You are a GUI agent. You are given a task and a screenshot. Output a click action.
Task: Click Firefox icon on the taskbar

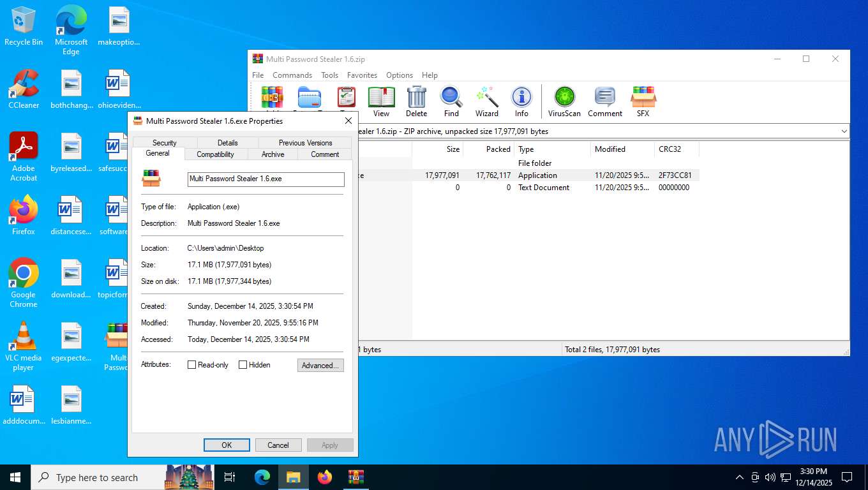[325, 477]
